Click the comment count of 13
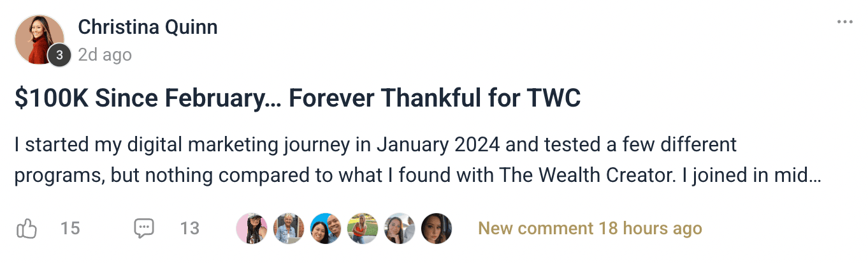The width and height of the screenshot is (868, 263). [x=189, y=229]
